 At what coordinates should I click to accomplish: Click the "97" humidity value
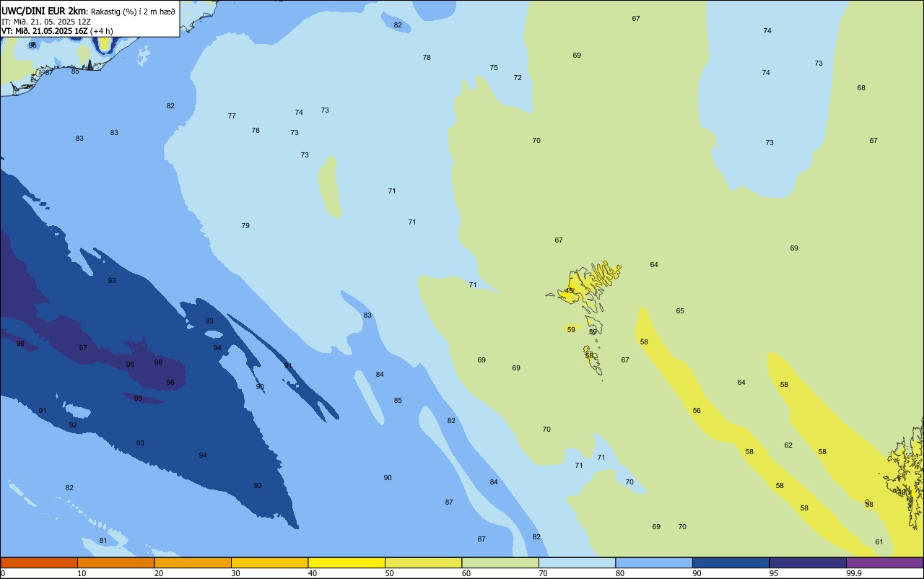coord(83,348)
